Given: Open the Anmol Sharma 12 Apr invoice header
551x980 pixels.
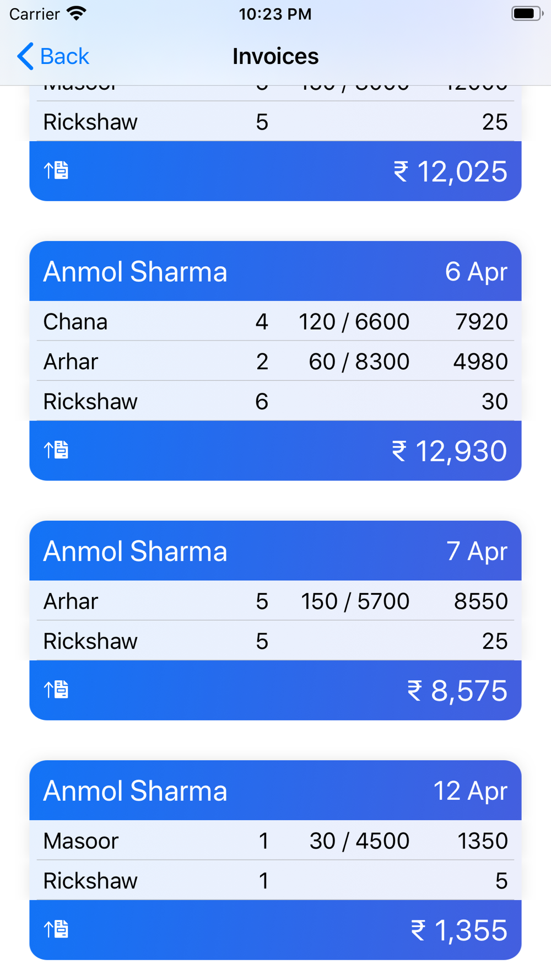Looking at the screenshot, I should pos(275,790).
